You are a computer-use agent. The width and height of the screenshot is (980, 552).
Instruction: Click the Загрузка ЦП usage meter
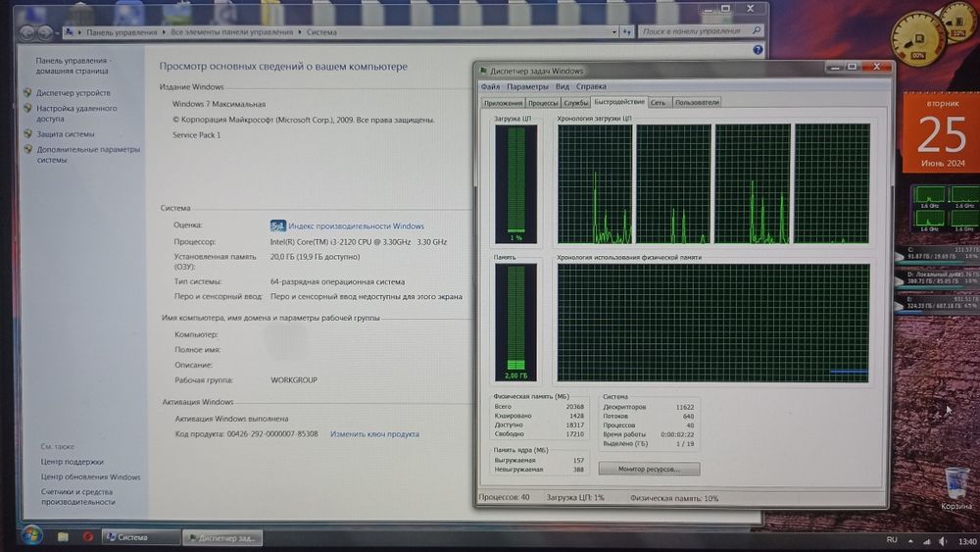515,183
